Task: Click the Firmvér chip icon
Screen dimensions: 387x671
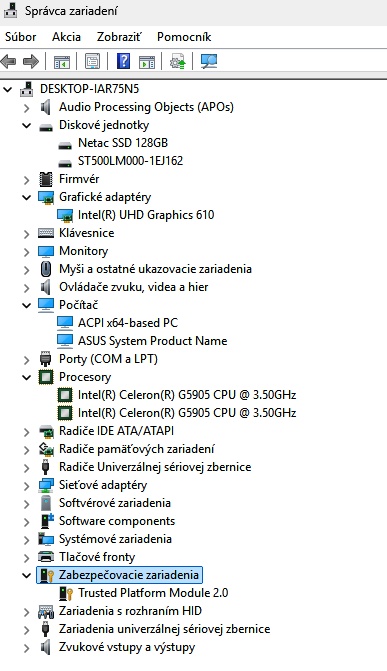Action: (46, 179)
